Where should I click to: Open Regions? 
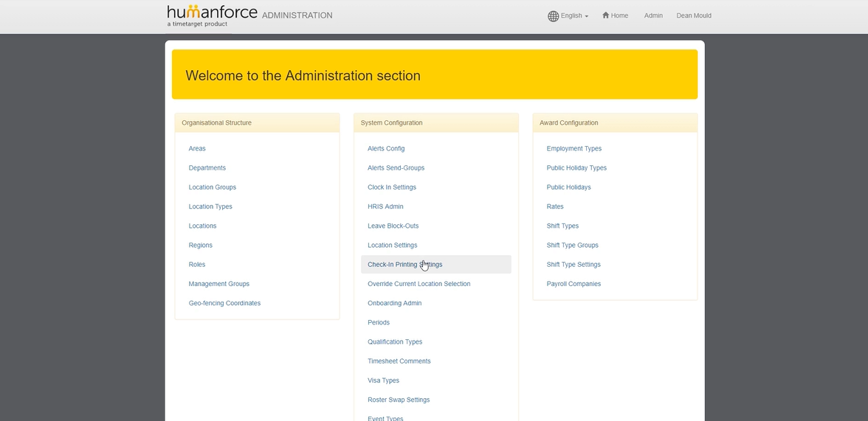coord(201,245)
